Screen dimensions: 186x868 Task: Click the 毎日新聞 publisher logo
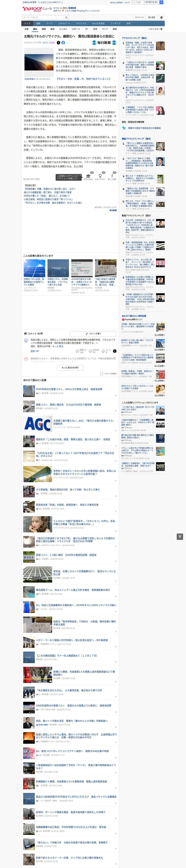(x=104, y=43)
